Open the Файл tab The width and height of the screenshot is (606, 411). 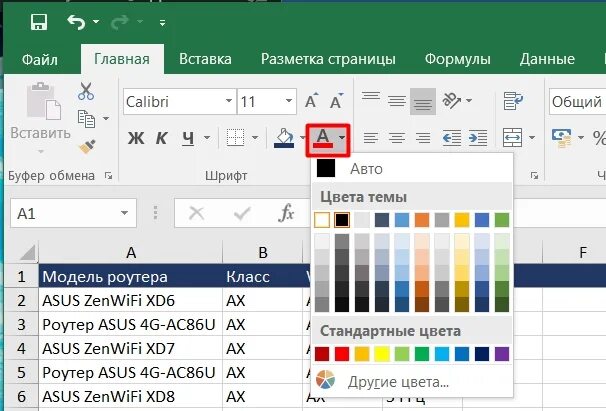point(40,59)
